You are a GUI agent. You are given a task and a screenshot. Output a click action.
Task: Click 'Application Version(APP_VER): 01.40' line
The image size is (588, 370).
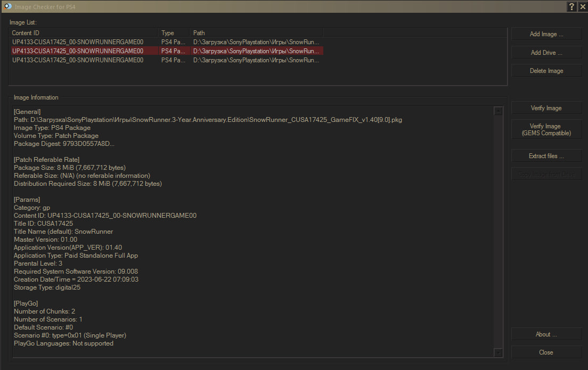point(68,248)
